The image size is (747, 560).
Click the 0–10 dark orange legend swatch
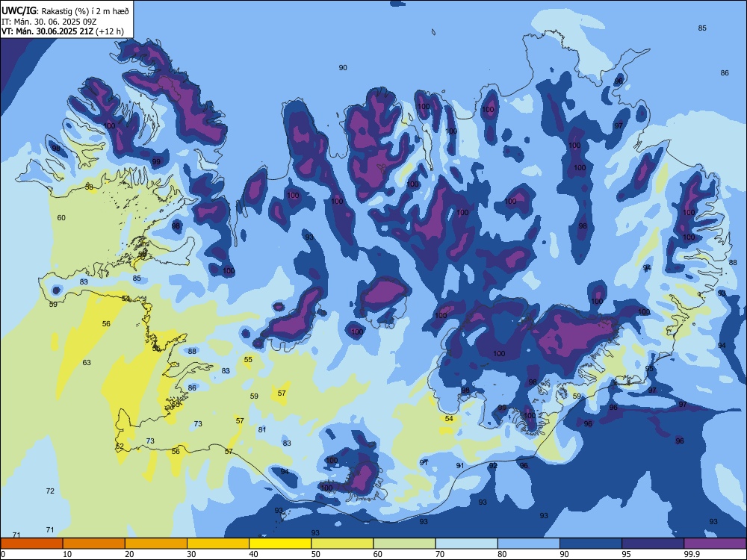coord(31,544)
